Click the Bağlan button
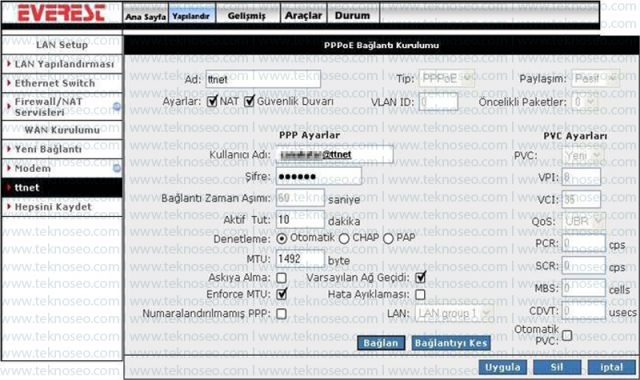Viewport: 640px width, 380px height. pyautogui.click(x=381, y=343)
